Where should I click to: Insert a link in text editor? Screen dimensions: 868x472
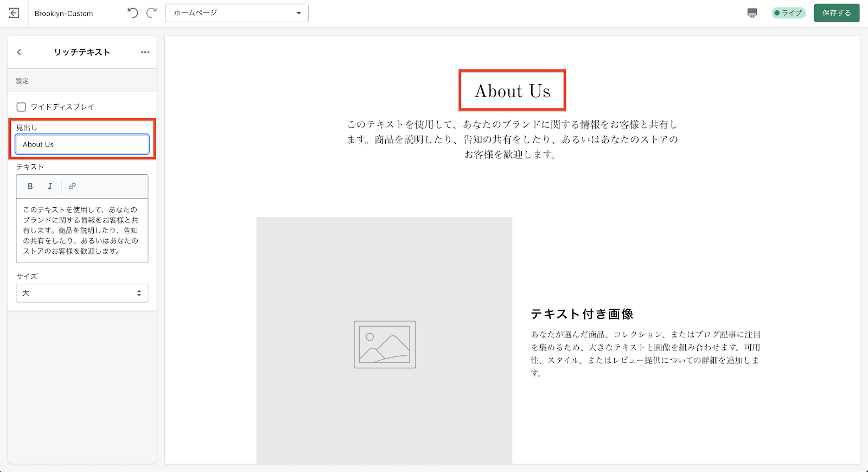[72, 186]
